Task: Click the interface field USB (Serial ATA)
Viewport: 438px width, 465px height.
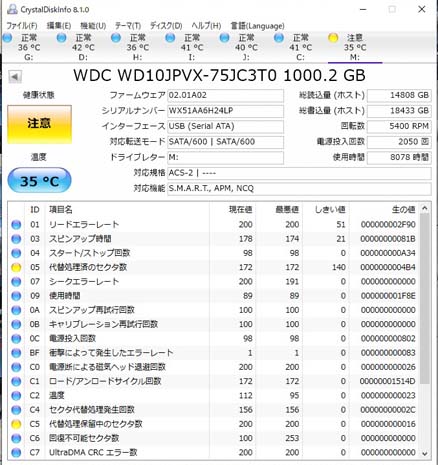Action: point(225,126)
